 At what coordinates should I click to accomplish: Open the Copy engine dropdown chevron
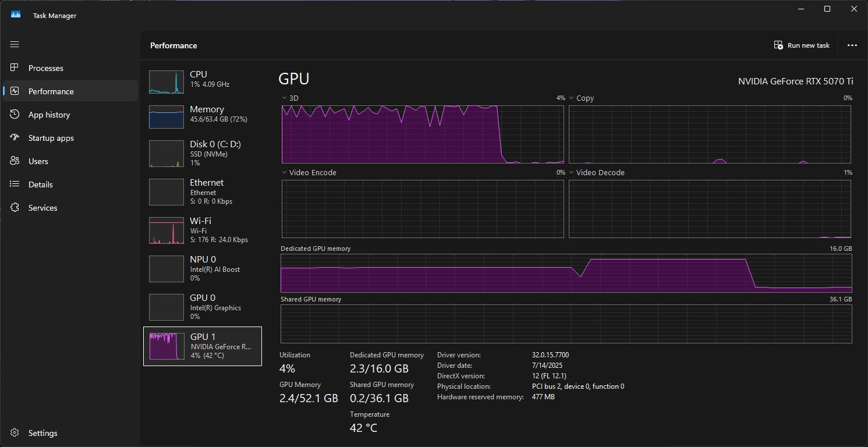coord(572,98)
